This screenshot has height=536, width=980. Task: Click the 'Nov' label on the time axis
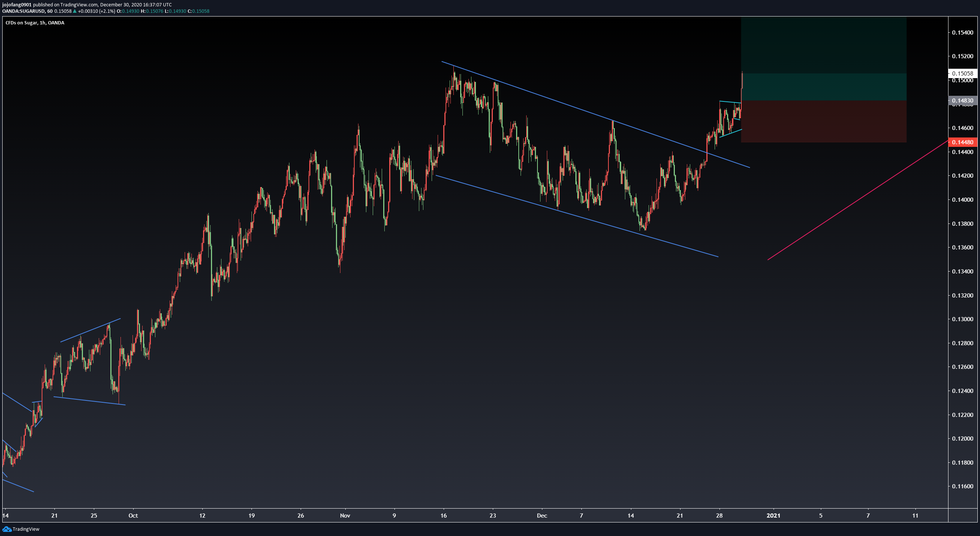(345, 516)
